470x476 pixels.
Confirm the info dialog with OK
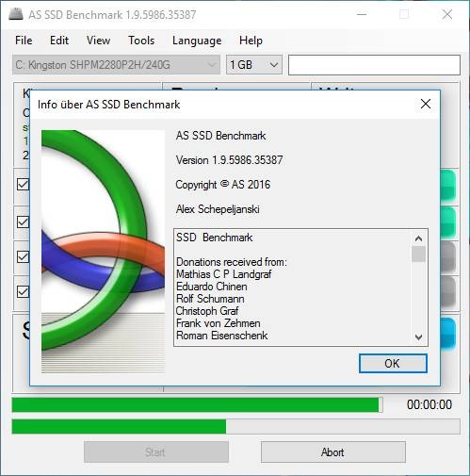pyautogui.click(x=393, y=364)
